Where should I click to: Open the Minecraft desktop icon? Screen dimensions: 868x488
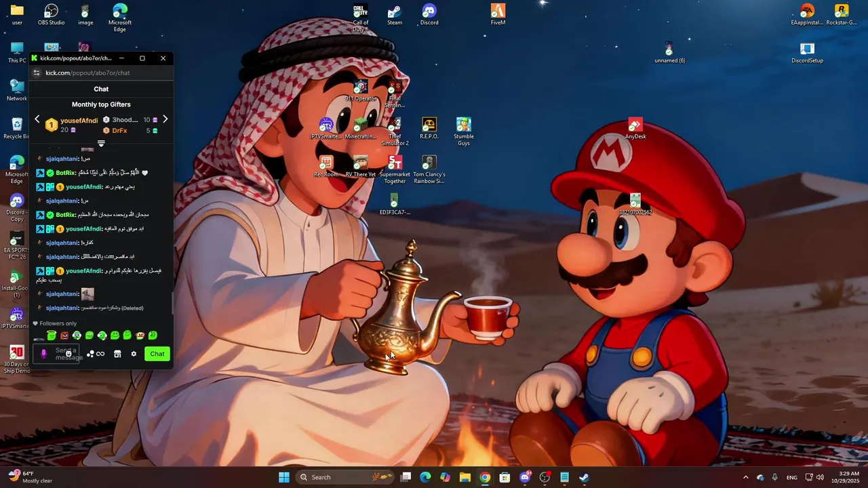[361, 128]
